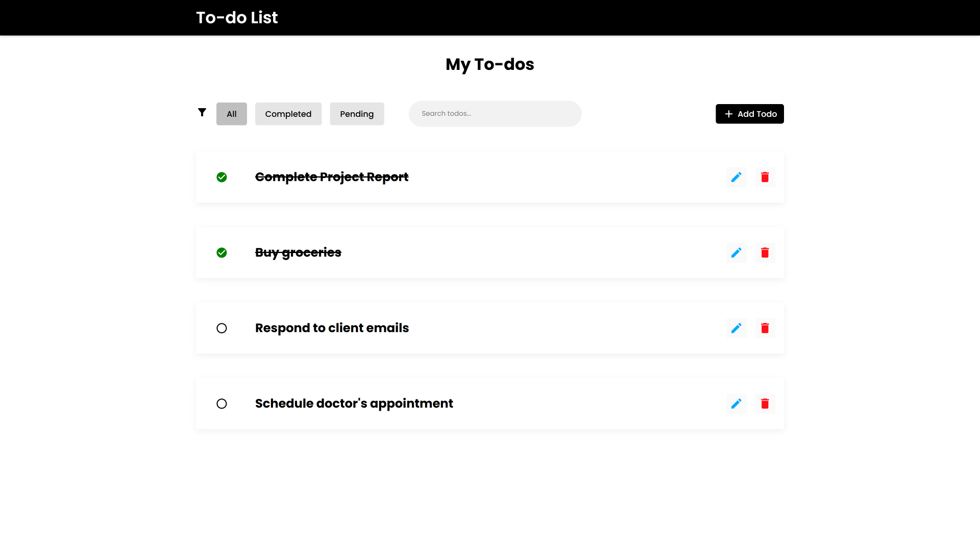Screen dimensions: 980x551
Task: Click the delete icon for 'Buy groceries'
Action: [x=765, y=253]
